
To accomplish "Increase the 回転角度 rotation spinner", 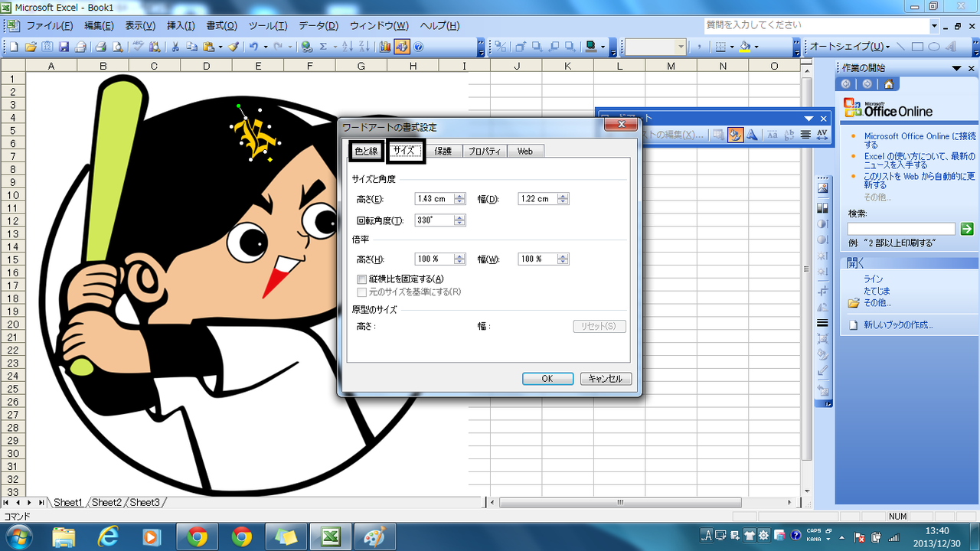I will tap(459, 217).
